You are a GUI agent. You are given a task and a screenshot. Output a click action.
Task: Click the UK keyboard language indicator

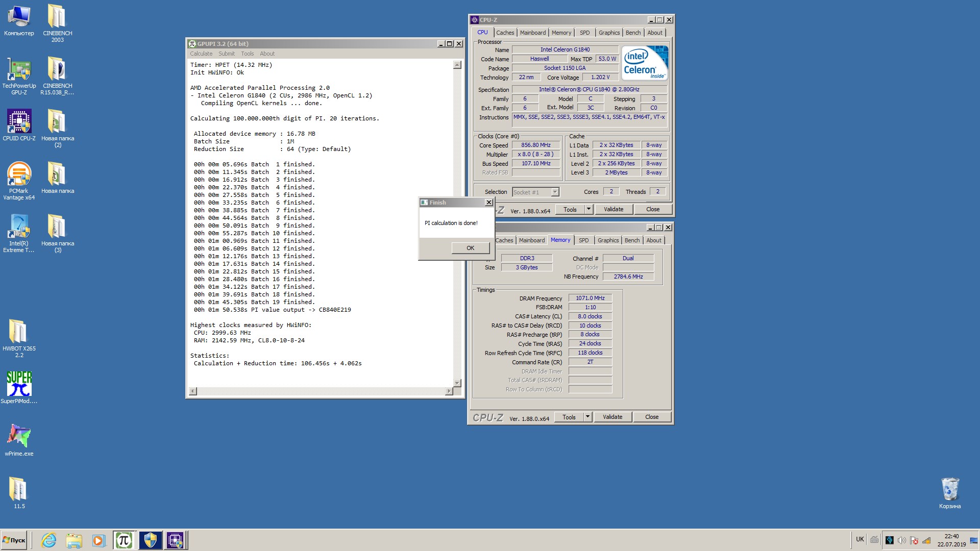(x=860, y=539)
